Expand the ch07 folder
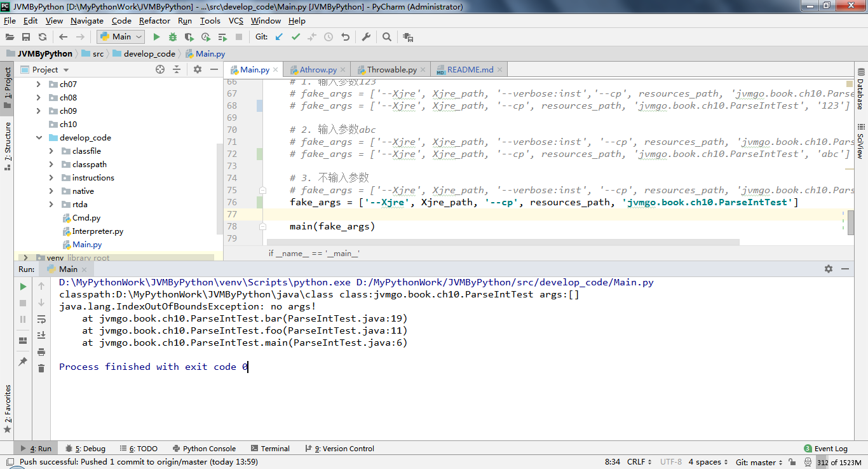 [38, 84]
